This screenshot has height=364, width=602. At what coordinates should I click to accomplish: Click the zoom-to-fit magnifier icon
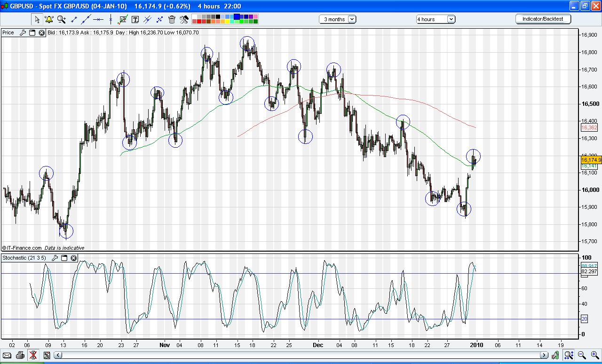coord(569,355)
